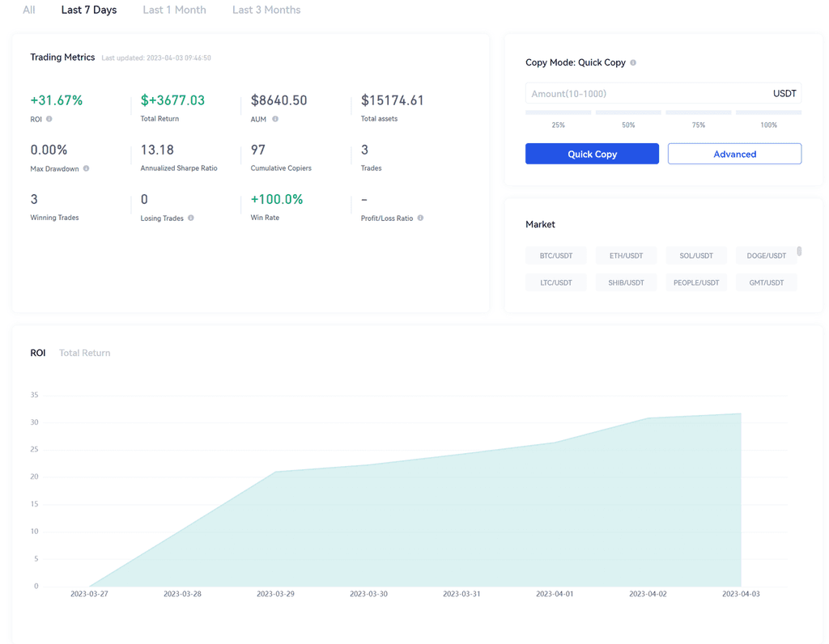The image size is (829, 644).
Task: Select the DOGE/USDT market tag
Action: coord(766,256)
